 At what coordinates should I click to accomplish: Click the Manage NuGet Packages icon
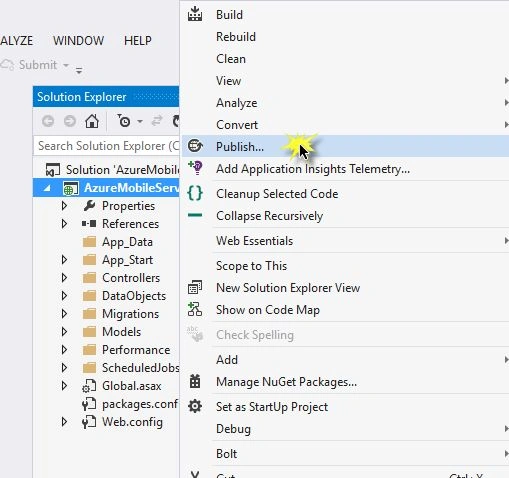click(195, 381)
